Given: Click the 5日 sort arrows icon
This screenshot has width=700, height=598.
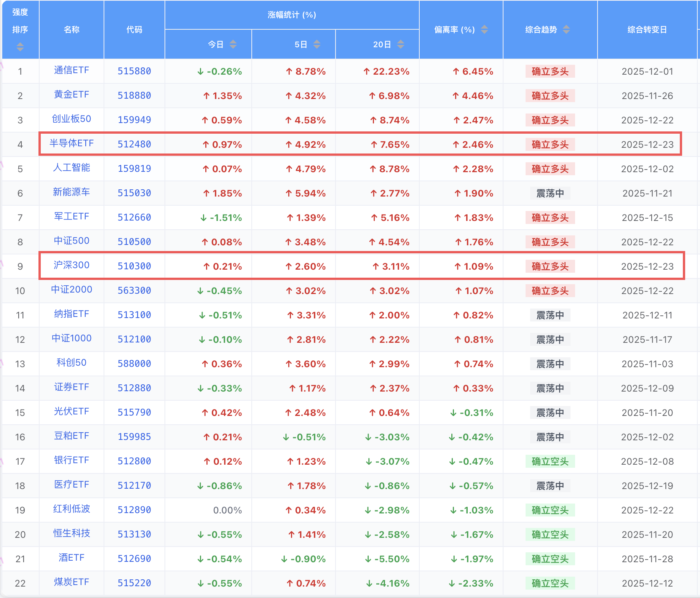Looking at the screenshot, I should pos(317,45).
